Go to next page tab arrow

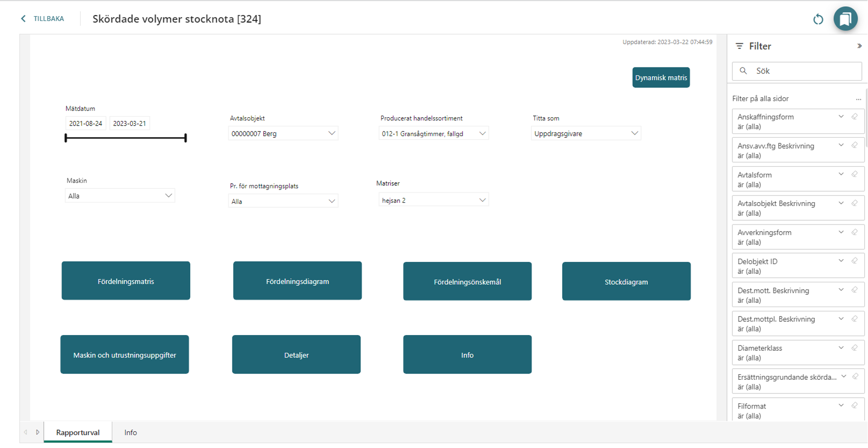(x=37, y=432)
